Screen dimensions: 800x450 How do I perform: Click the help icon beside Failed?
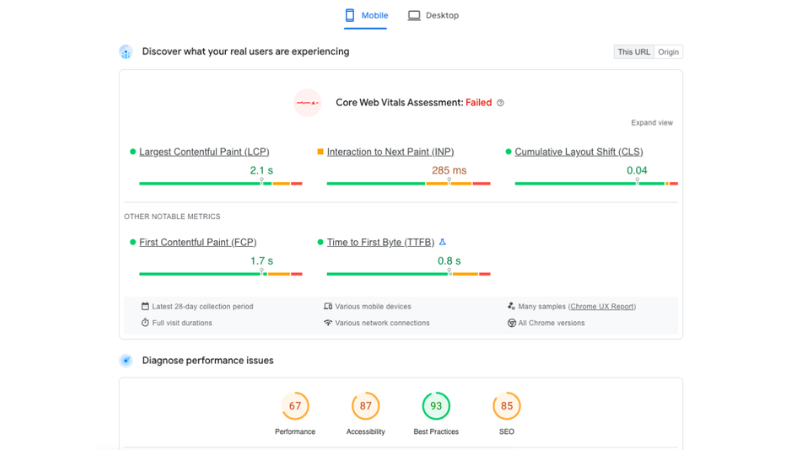click(x=501, y=103)
